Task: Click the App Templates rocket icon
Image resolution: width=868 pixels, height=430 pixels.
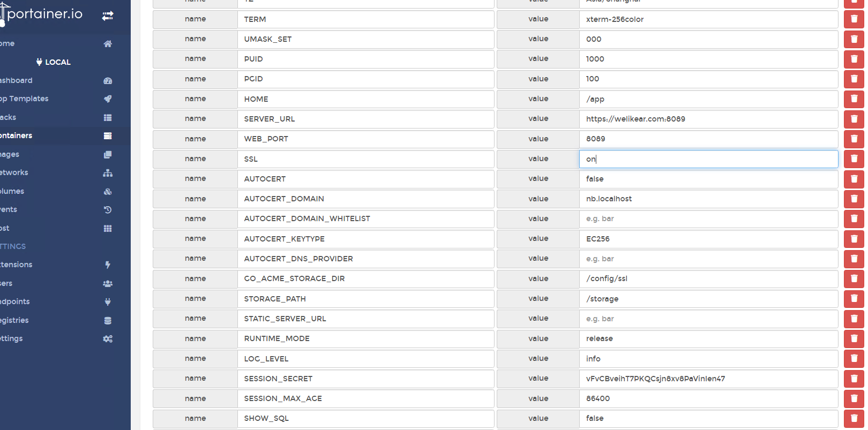Action: click(x=108, y=99)
